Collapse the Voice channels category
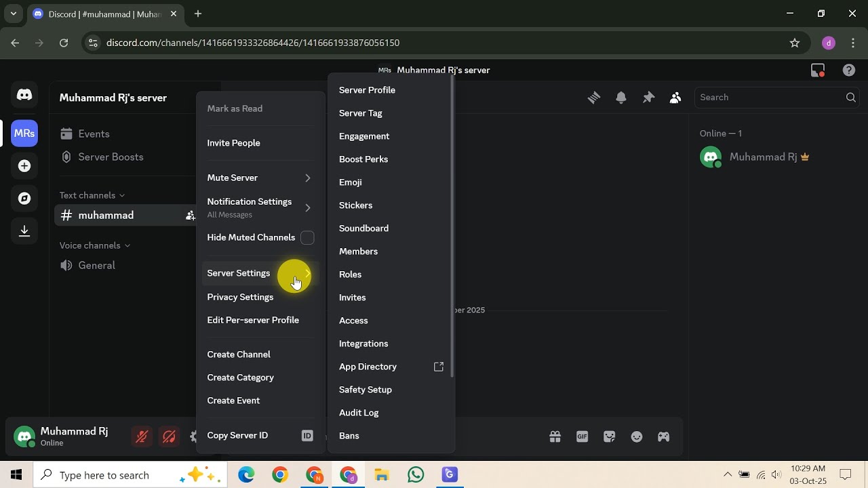The width and height of the screenshot is (868, 488). tap(95, 245)
